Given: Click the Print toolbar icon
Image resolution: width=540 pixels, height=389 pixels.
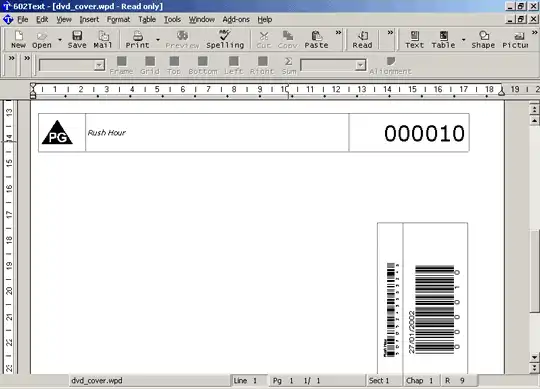Looking at the screenshot, I should [137, 39].
